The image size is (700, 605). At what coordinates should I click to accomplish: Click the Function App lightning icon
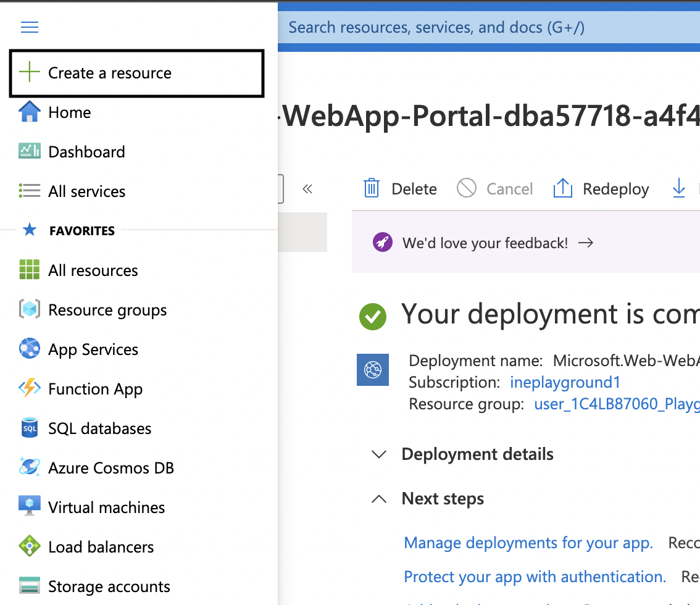tap(29, 389)
